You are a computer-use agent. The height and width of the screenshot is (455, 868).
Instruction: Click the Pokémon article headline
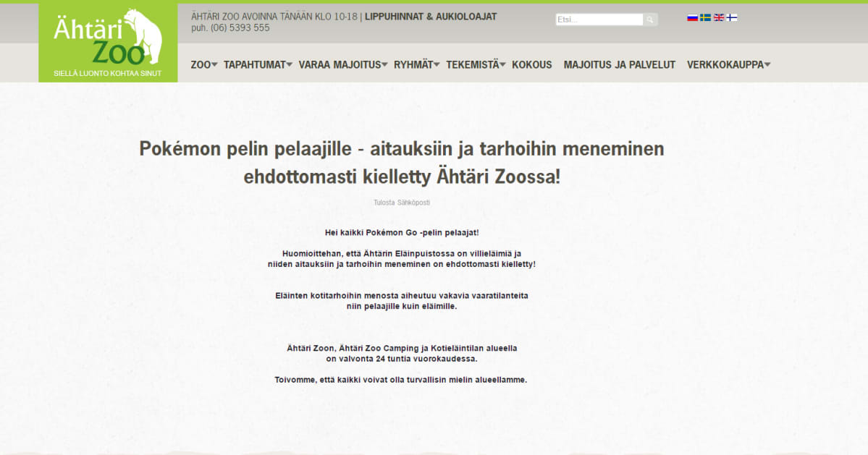tap(401, 162)
